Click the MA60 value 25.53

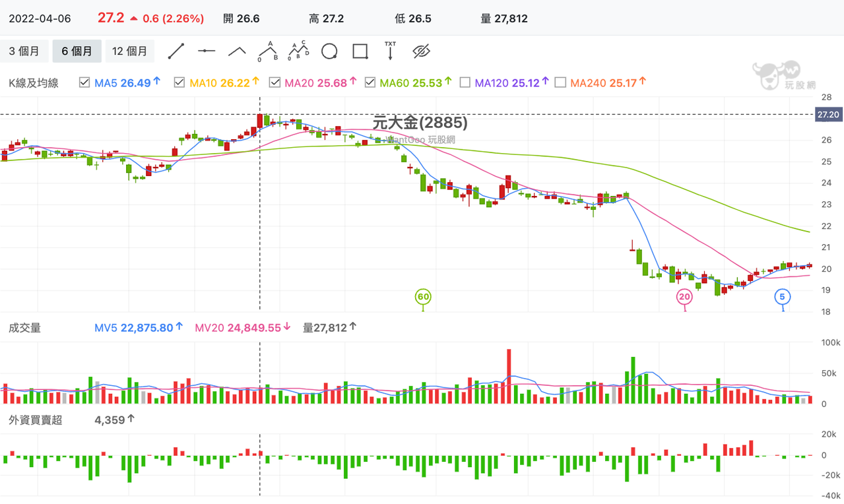pos(428,83)
